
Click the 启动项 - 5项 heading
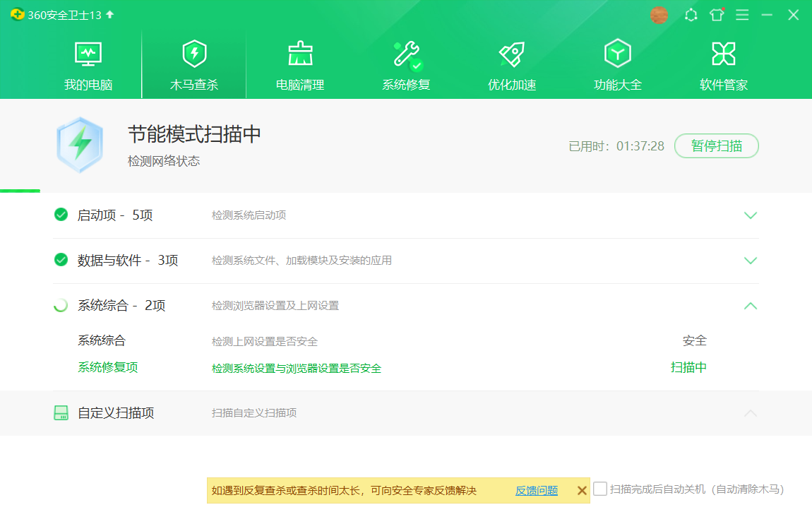pyautogui.click(x=115, y=215)
